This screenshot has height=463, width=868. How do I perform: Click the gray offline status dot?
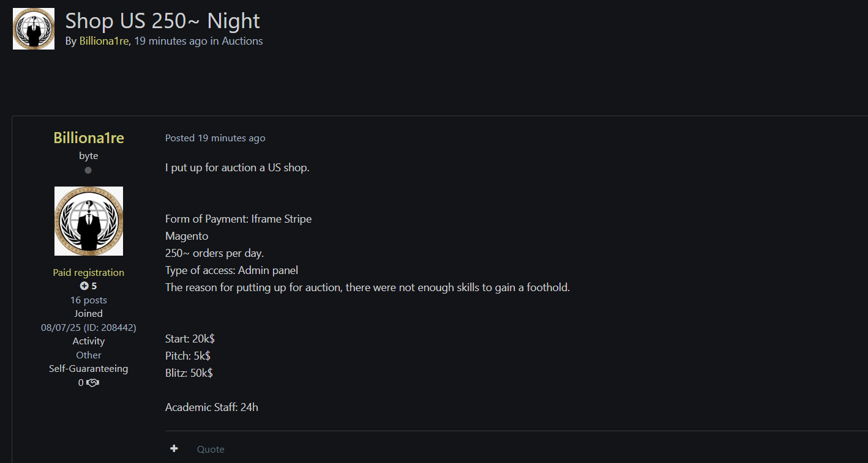click(x=88, y=170)
